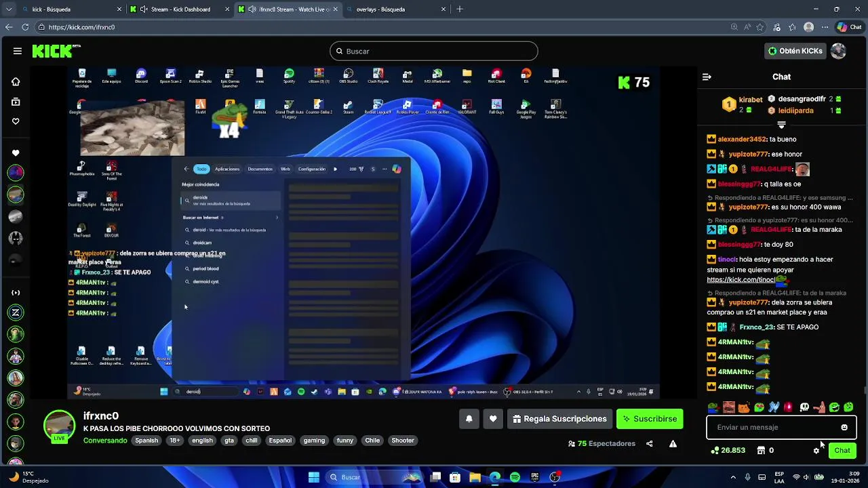Expand the chat leaderboard chevron

click(781, 125)
